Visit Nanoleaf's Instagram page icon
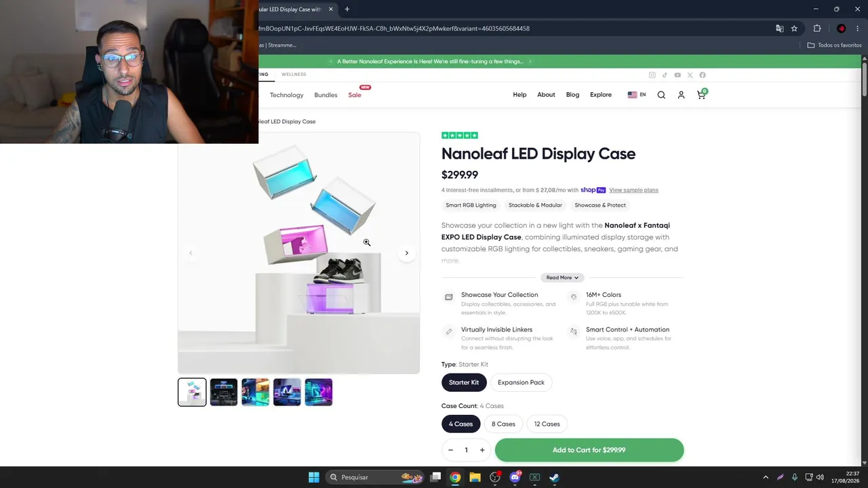868x488 pixels. pos(652,75)
